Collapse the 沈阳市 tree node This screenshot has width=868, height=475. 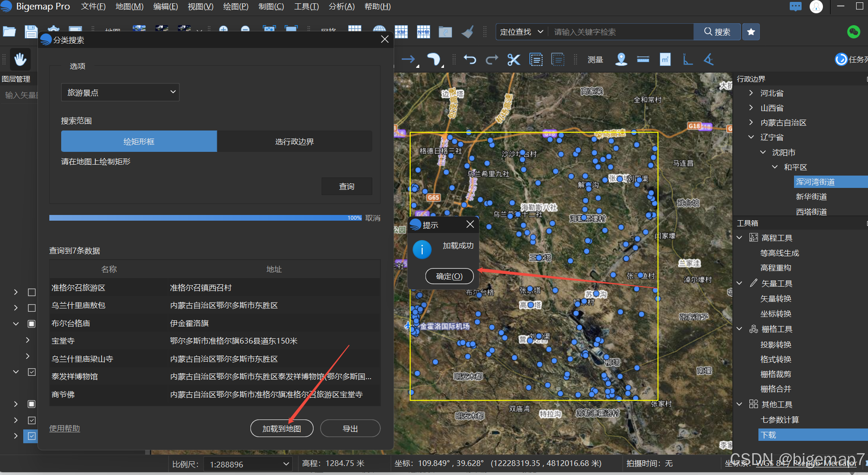click(x=763, y=152)
